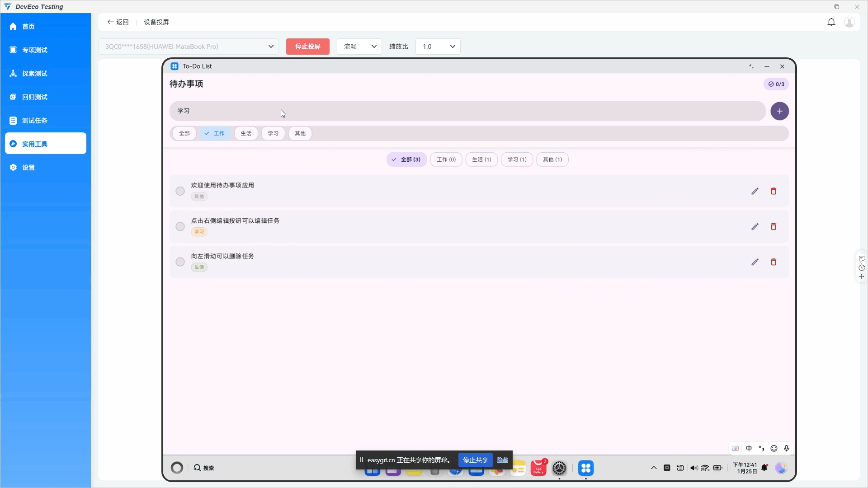Toggle the completion circle for '向左滑动可以删除任务'
Screen dimensions: 868x488
point(180,262)
